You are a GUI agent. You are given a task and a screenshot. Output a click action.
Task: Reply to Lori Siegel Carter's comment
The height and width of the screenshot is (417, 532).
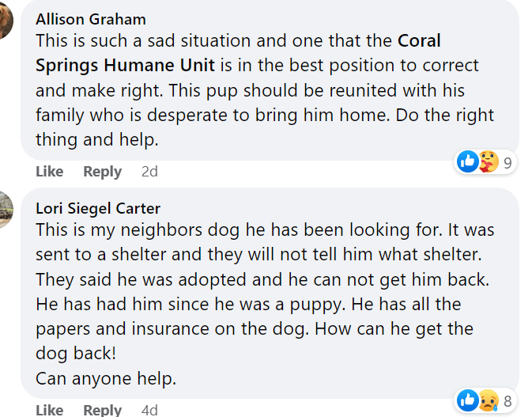click(102, 410)
